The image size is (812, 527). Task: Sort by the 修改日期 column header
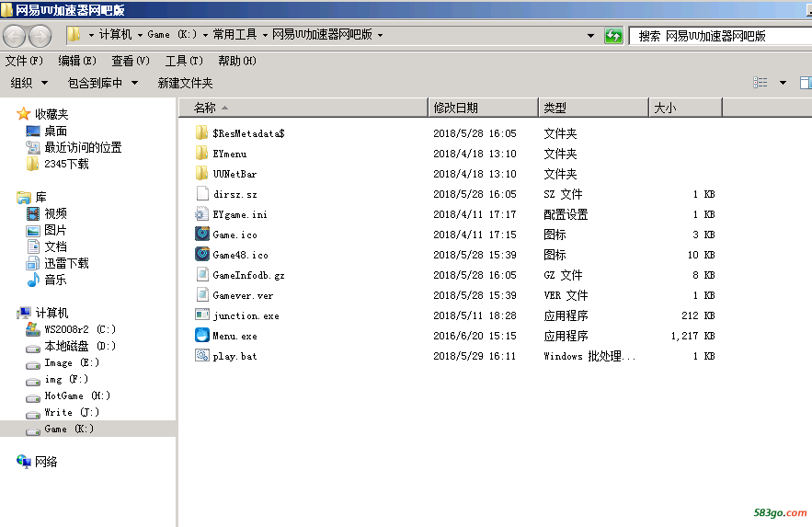tap(484, 108)
